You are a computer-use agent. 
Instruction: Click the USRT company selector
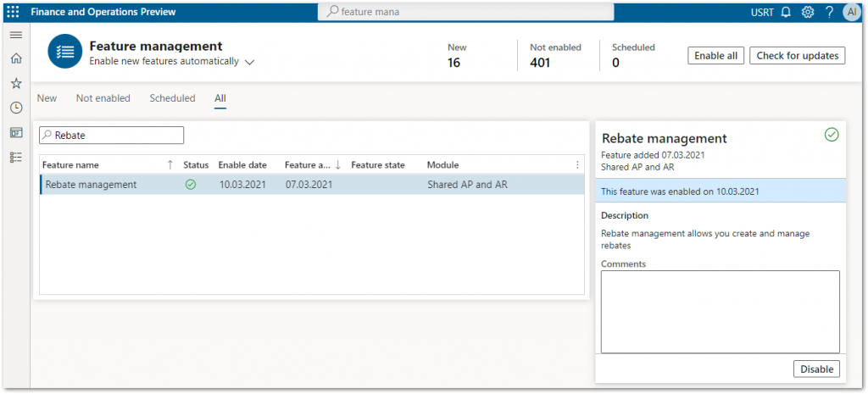[762, 12]
